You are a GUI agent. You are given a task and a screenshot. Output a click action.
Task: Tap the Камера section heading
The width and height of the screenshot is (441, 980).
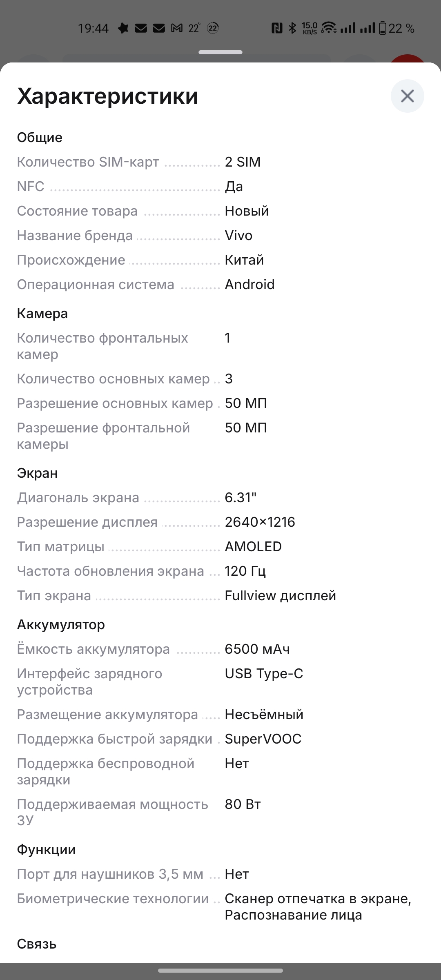(42, 314)
